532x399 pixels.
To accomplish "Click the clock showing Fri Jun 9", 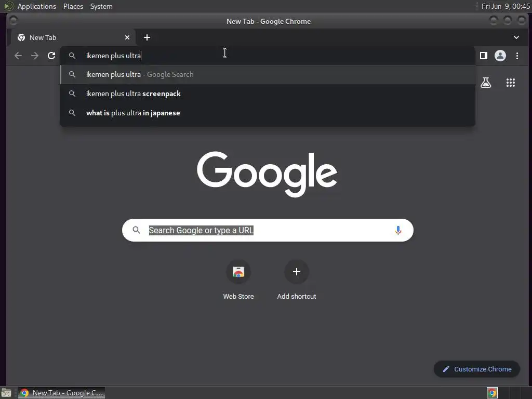I will (x=505, y=6).
